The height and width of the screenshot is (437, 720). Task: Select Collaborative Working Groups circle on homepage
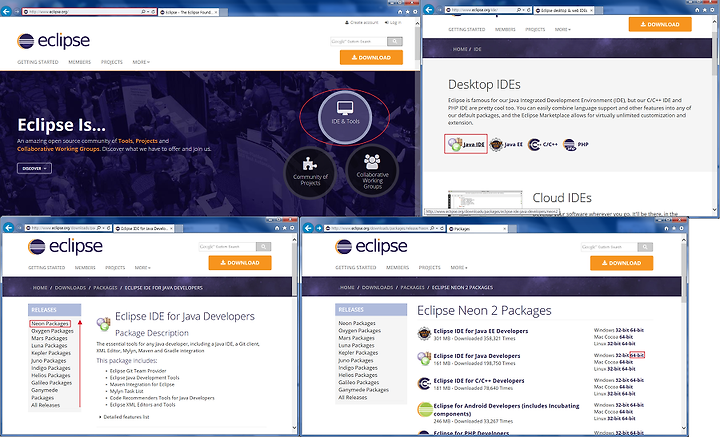372,171
